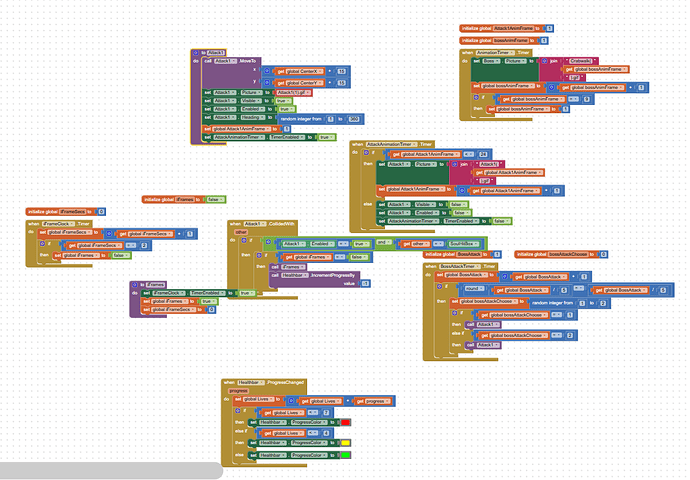Click the gear icon on the 'to iFrames' procedure block
Screen dimensions: 690x480
[134, 284]
